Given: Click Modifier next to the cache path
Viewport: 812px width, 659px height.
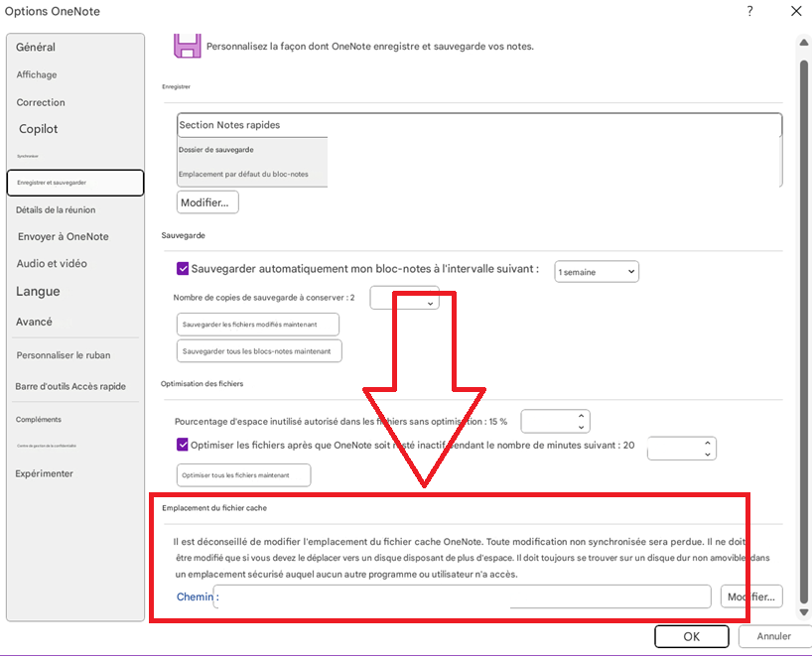Looking at the screenshot, I should (751, 596).
